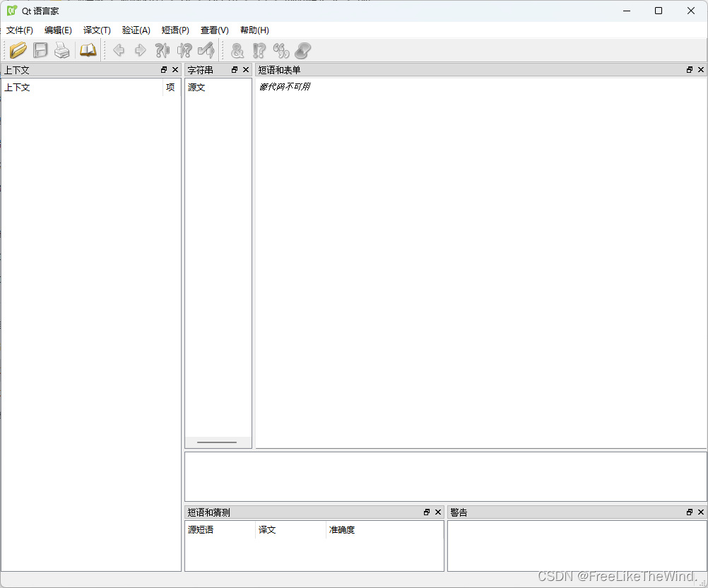Click the Open file folder icon
The image size is (708, 588).
point(18,50)
